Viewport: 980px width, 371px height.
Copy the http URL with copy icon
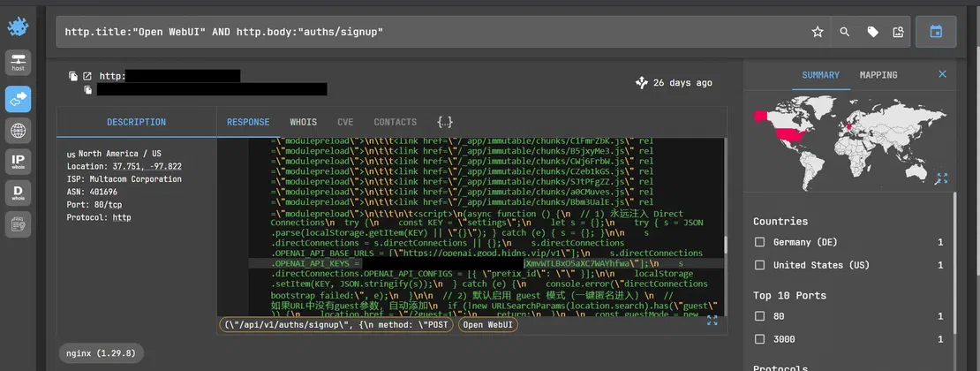pyautogui.click(x=74, y=76)
